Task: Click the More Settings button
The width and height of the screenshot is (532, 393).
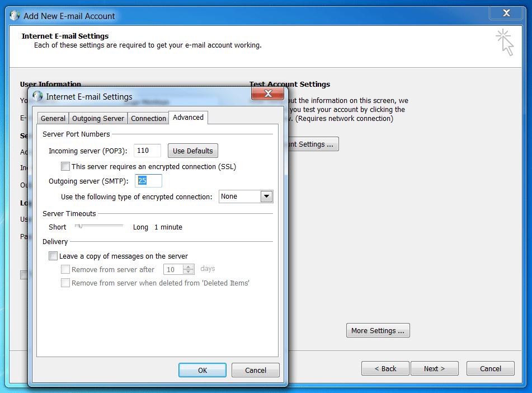Action: (378, 330)
